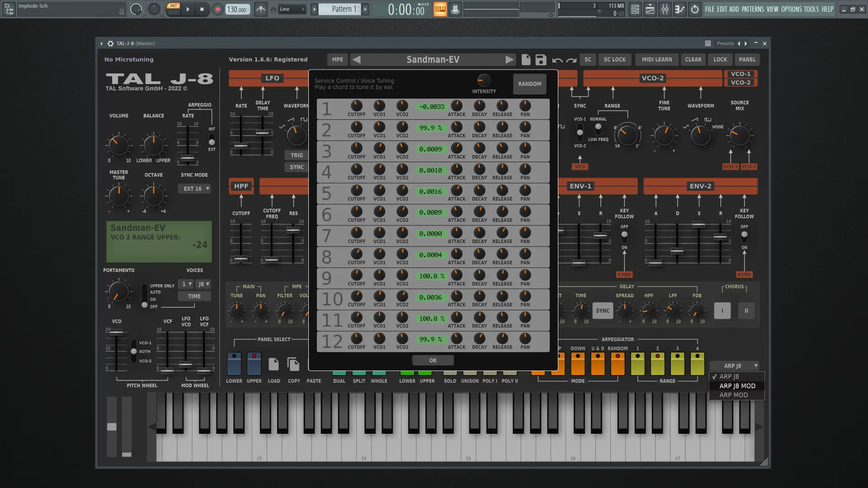This screenshot has width=868, height=488.
Task: Open the EXT 16 sync mode dropdown
Action: coord(195,189)
